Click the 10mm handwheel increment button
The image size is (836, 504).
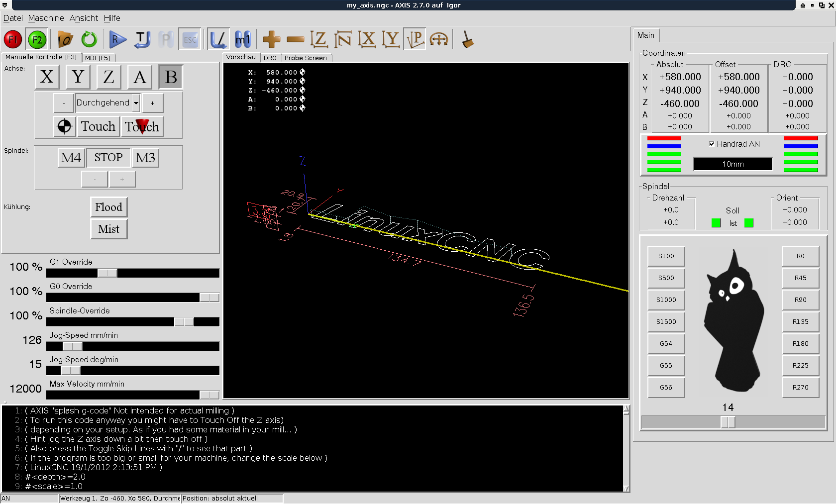click(733, 164)
